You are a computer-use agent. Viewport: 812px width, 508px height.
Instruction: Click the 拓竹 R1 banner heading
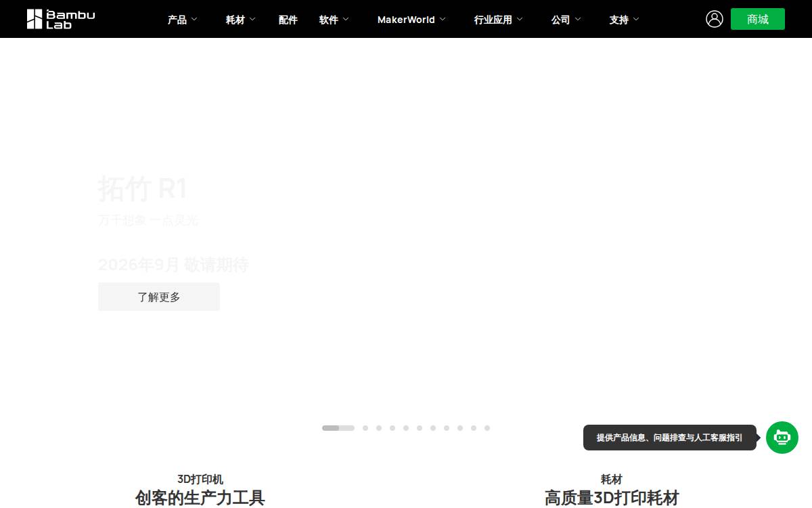pos(142,188)
